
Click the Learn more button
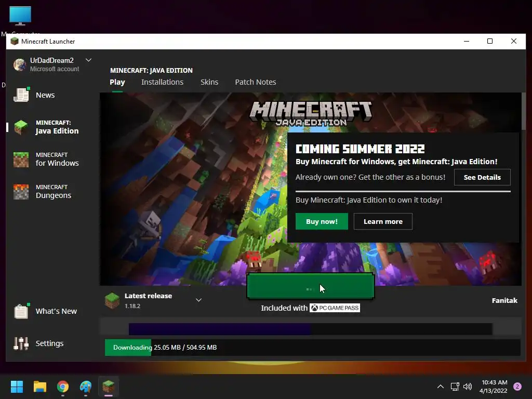[383, 221]
